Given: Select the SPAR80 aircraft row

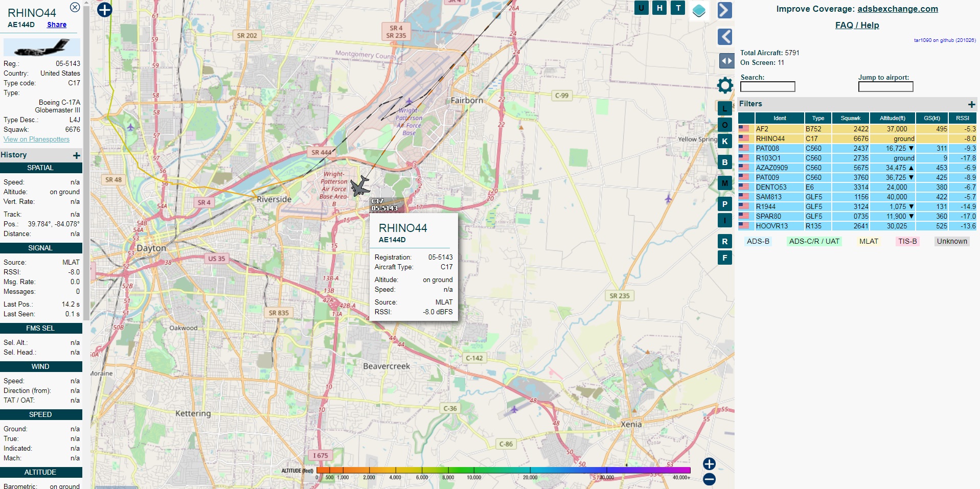Looking at the screenshot, I should point(857,216).
